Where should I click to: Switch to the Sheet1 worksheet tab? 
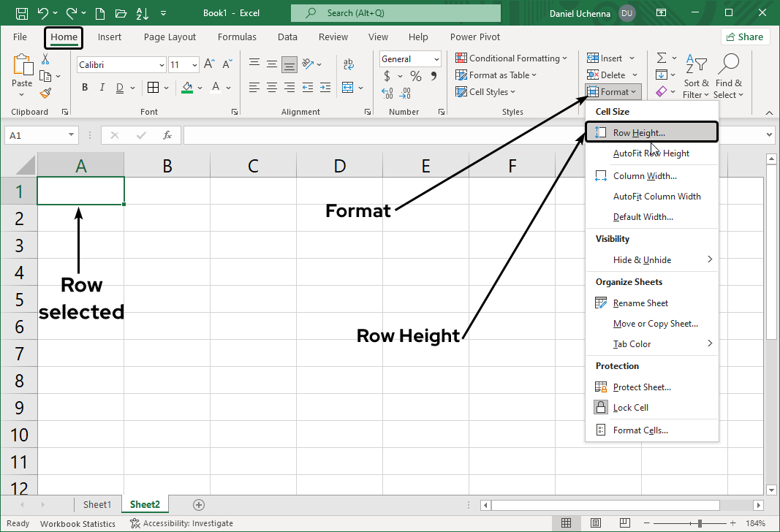(x=97, y=504)
